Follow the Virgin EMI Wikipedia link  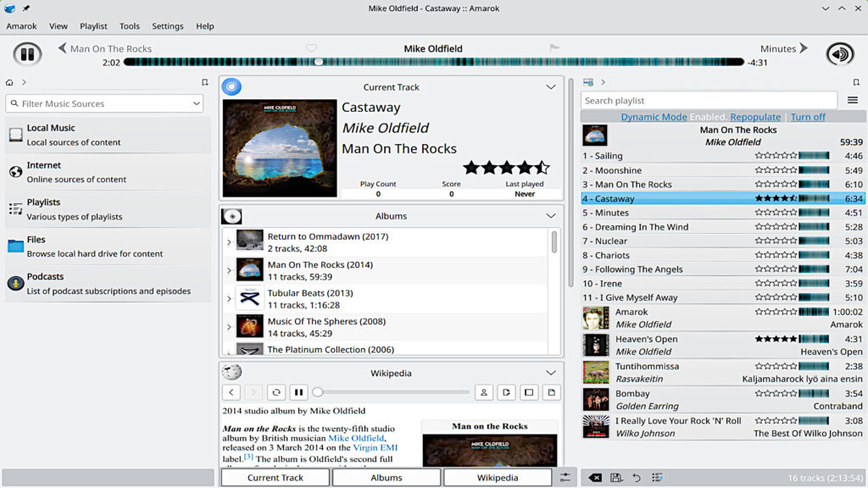376,447
